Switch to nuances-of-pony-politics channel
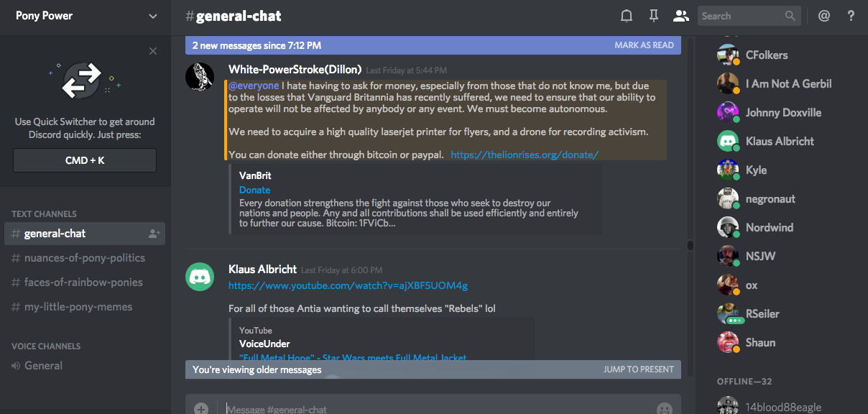Screen dimensions: 868x414 pos(85,258)
